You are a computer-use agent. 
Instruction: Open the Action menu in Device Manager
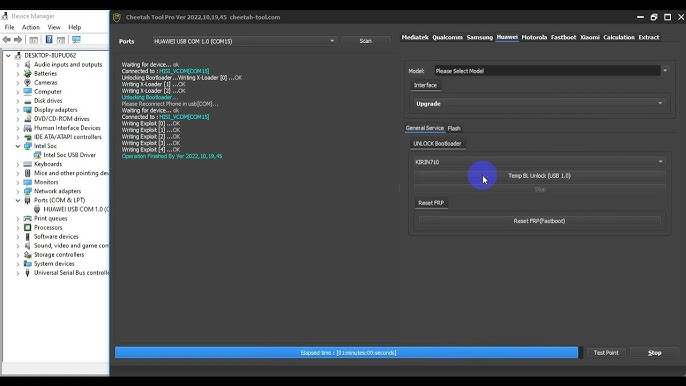click(31, 27)
